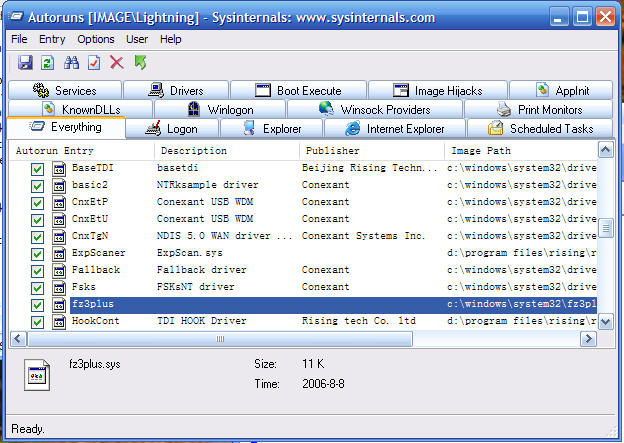Screen dimensions: 624x443
Task: Click the Refresh toolbar icon
Action: click(x=48, y=62)
